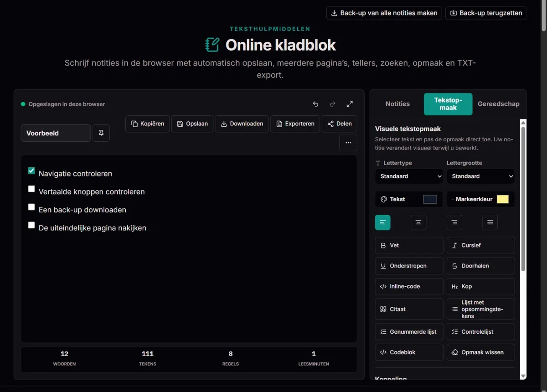Screen dimensions: 547x392
Task: Create a Lijst met opsommingstekens
Action: point(480,309)
